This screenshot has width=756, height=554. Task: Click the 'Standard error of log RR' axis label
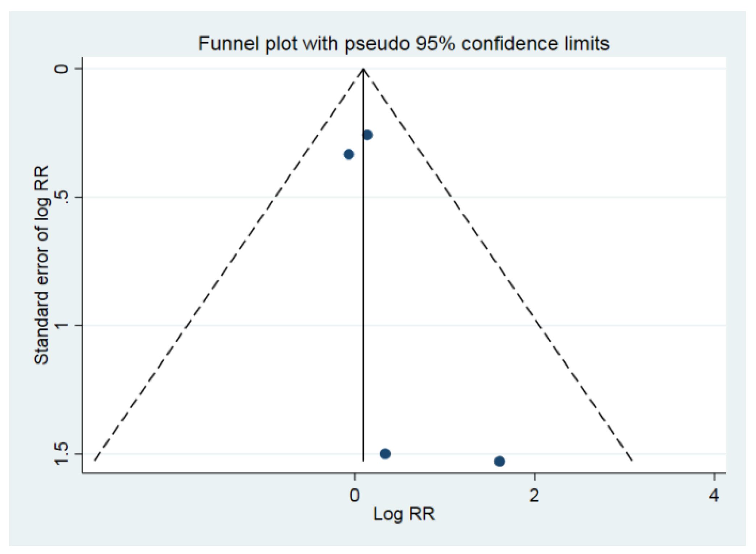41,265
